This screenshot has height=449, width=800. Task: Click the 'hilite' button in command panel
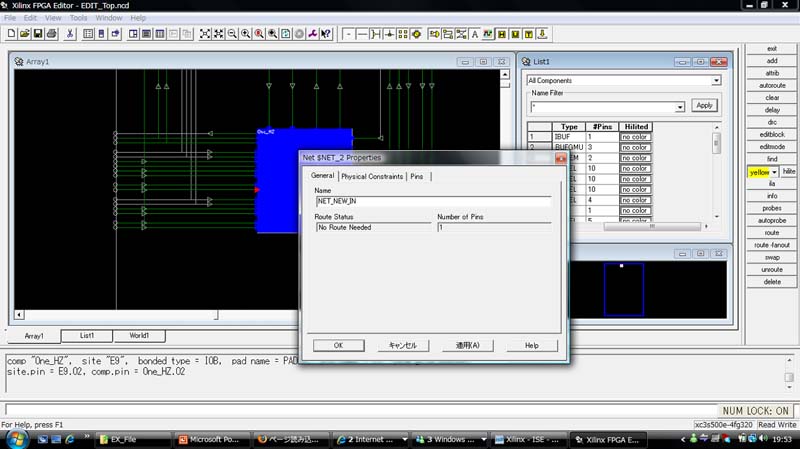[789, 171]
